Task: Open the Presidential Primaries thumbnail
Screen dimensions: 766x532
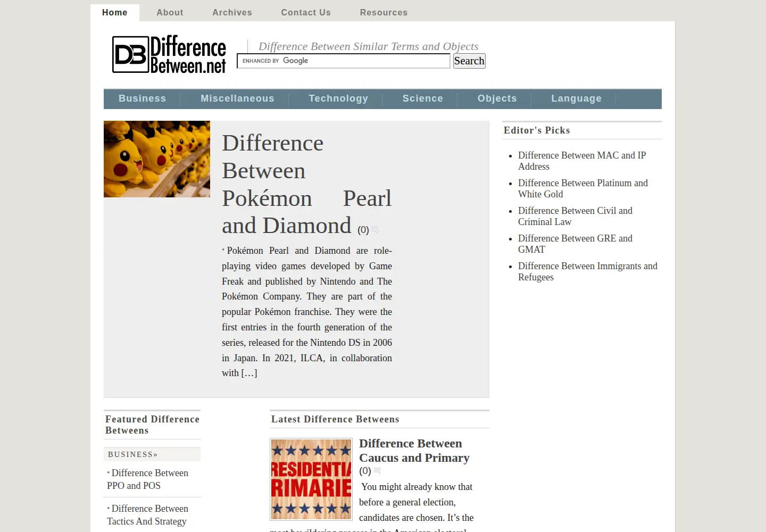Action: (x=311, y=479)
